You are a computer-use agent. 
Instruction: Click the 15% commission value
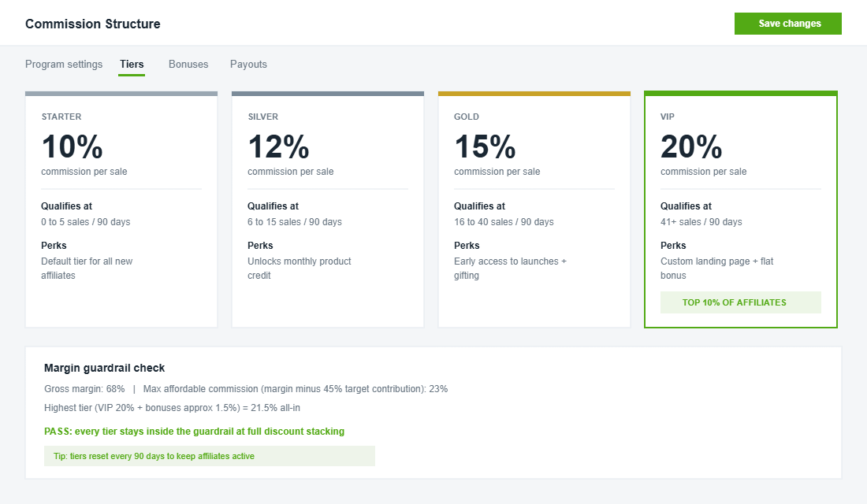coord(485,146)
